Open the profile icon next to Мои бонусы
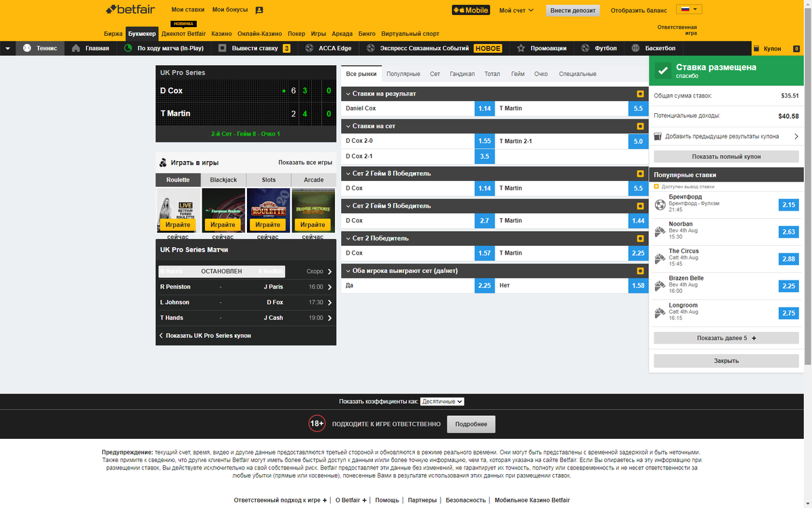This screenshot has width=812, height=508. 260,10
